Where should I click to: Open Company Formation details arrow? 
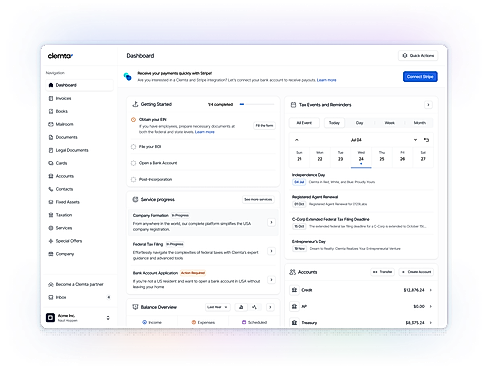pyautogui.click(x=272, y=222)
